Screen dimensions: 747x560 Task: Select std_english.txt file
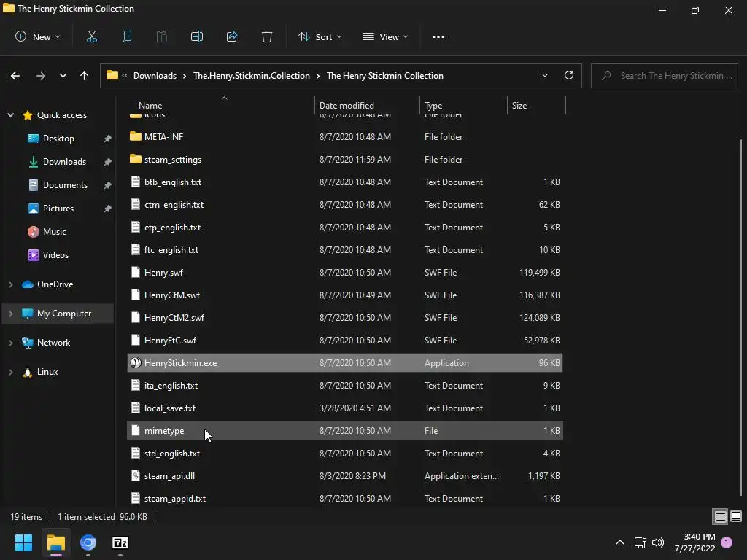345,454
